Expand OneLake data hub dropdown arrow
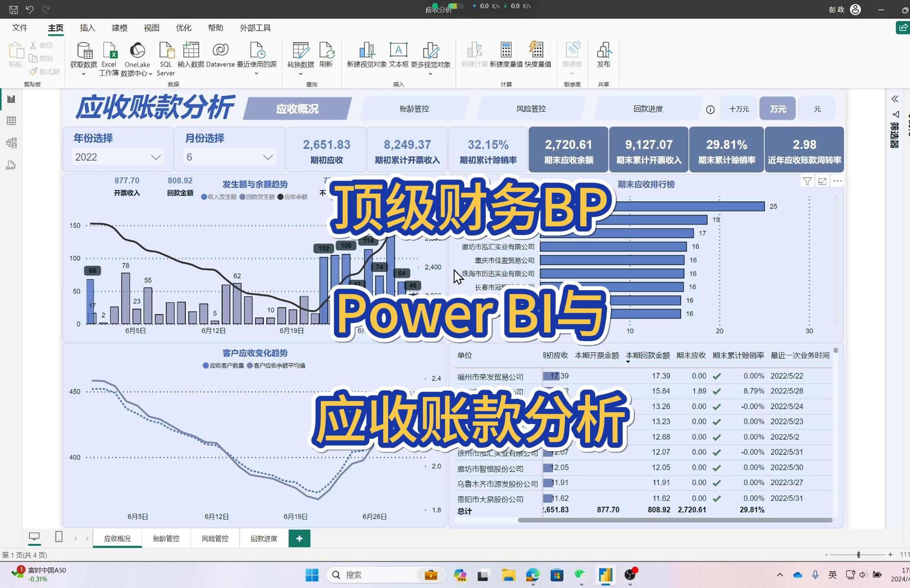 point(150,74)
